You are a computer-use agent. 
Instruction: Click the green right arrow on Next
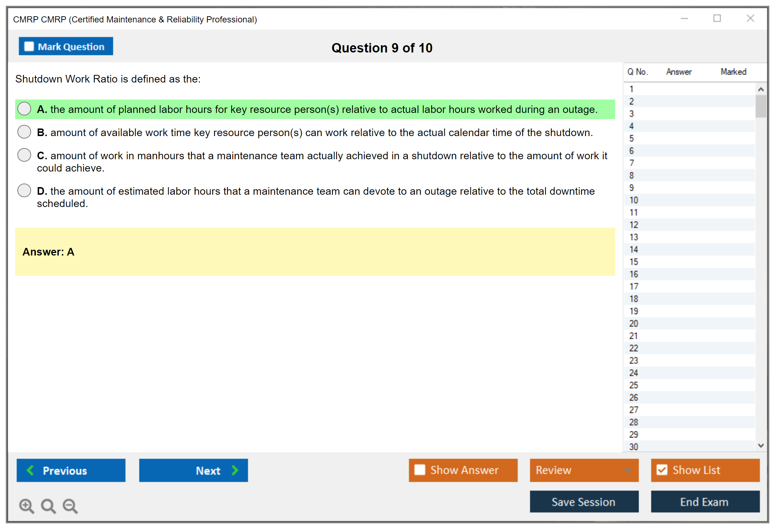235,470
